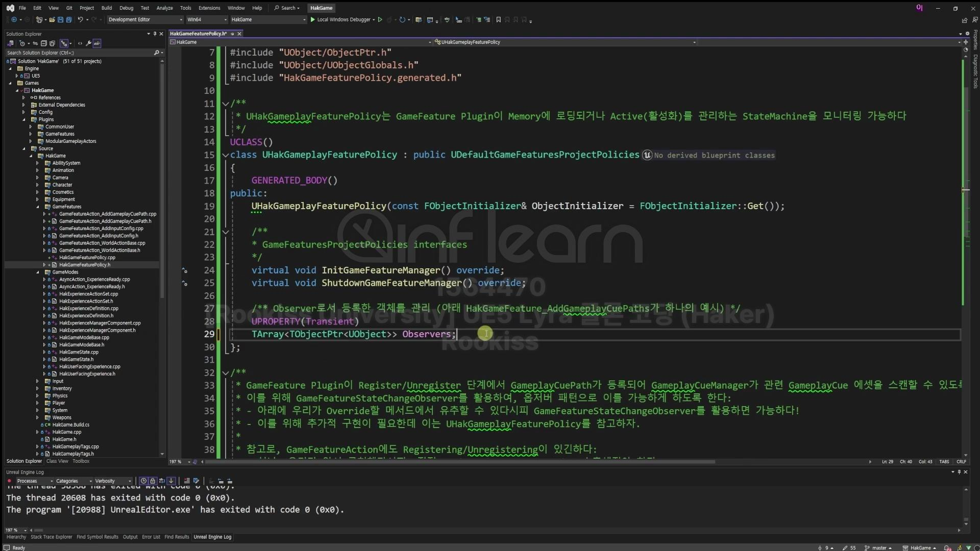
Task: Click the master branch button in status bar
Action: pos(878,548)
